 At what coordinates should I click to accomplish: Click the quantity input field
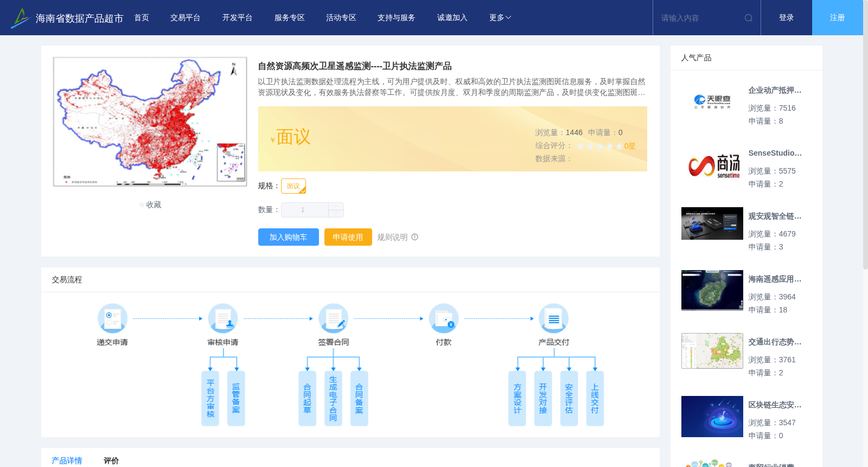pyautogui.click(x=305, y=210)
